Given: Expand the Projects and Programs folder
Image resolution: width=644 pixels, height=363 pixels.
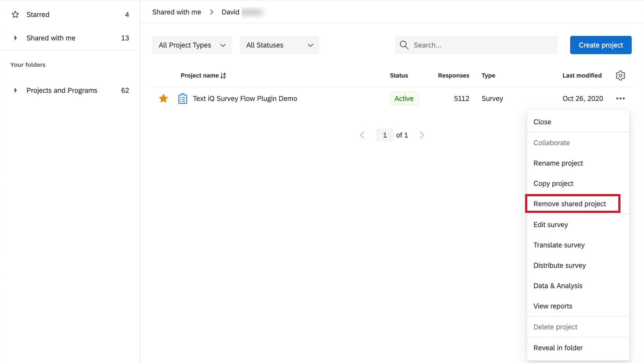Looking at the screenshot, I should [16, 90].
